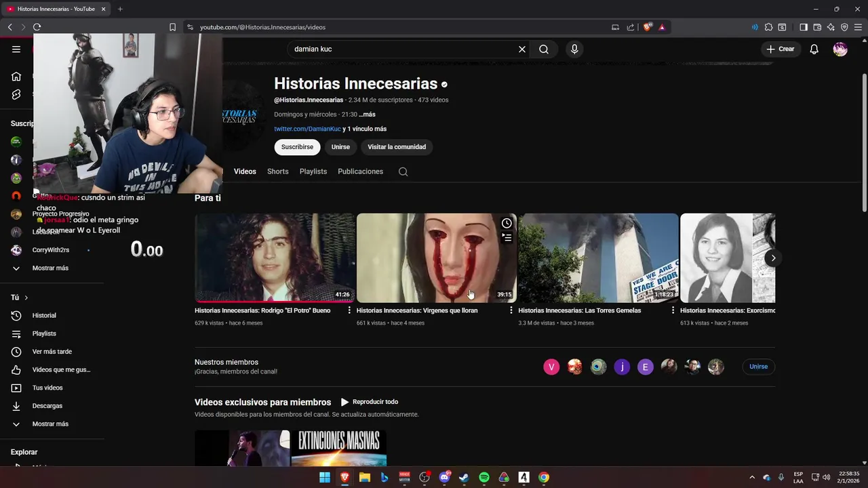Open Leo AI sparkle icon

pyautogui.click(x=831, y=27)
